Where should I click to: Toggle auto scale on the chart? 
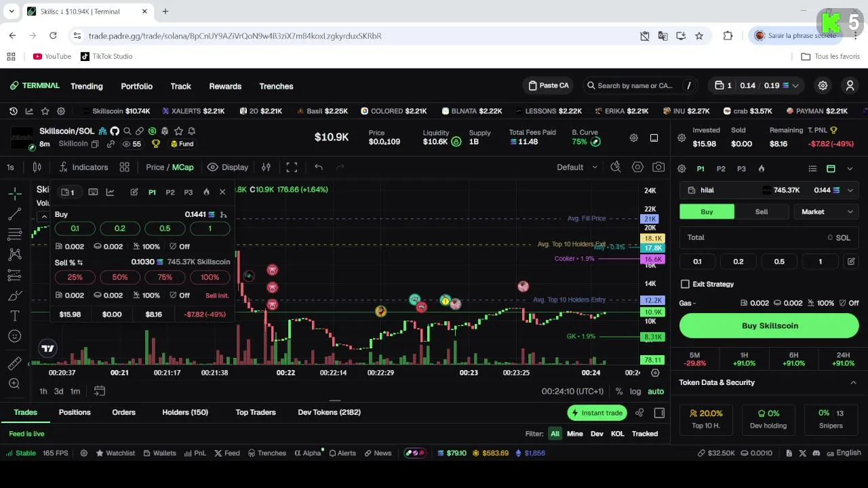656,391
